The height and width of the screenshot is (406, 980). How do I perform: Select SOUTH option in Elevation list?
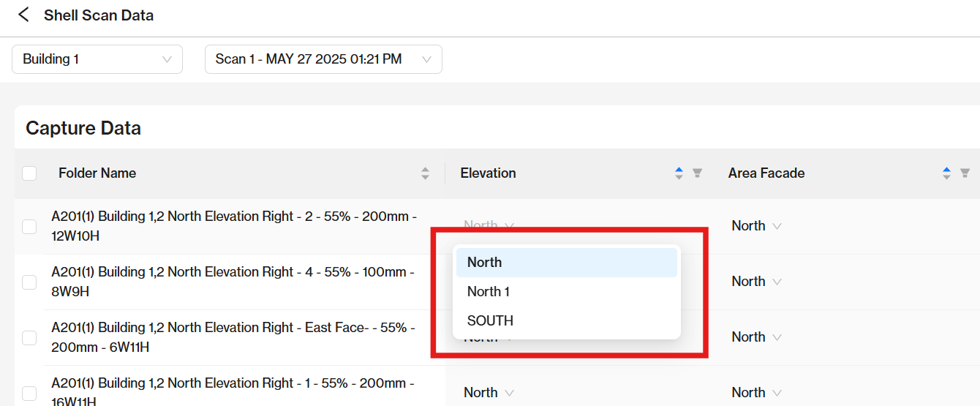pos(567,321)
